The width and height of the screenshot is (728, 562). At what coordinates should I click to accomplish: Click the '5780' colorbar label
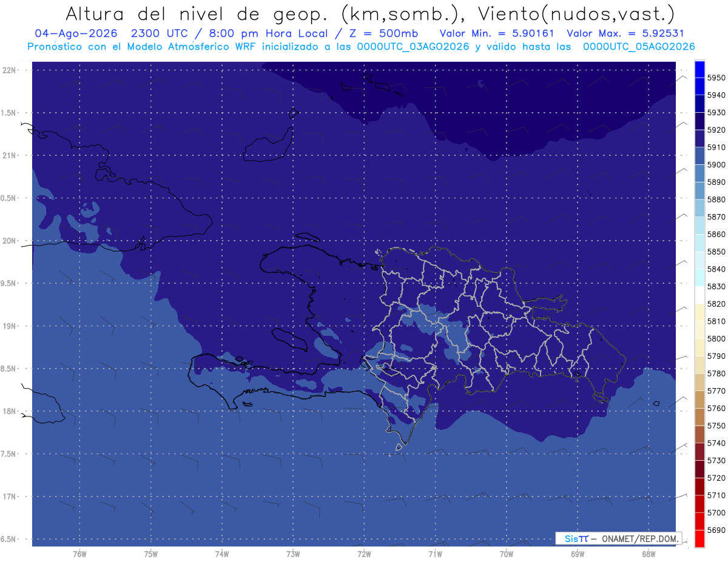click(x=716, y=373)
